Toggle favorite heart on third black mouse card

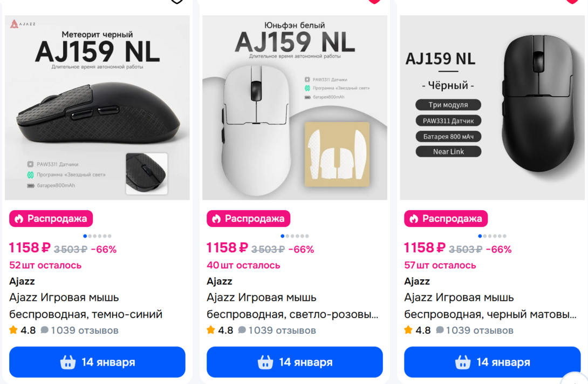coord(572,1)
